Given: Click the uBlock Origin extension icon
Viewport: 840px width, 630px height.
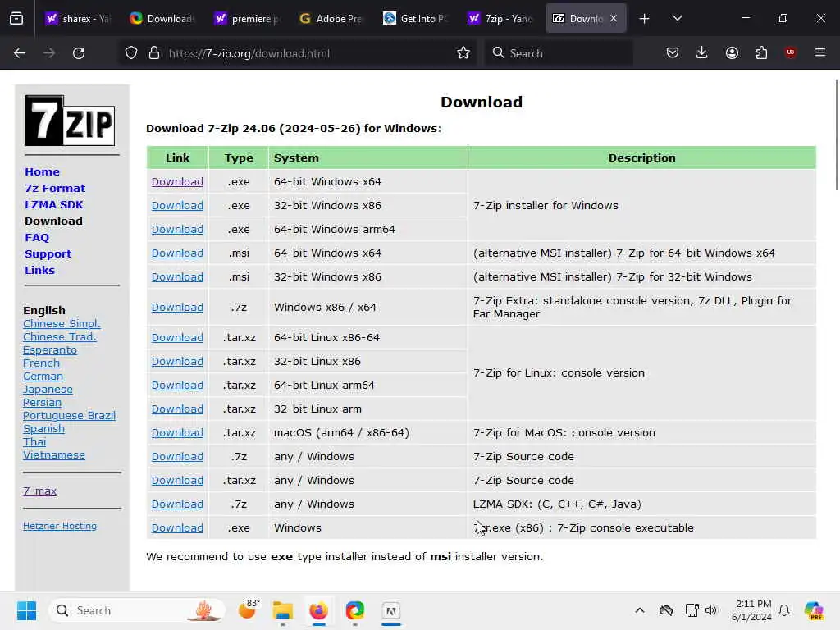Looking at the screenshot, I should (x=790, y=52).
